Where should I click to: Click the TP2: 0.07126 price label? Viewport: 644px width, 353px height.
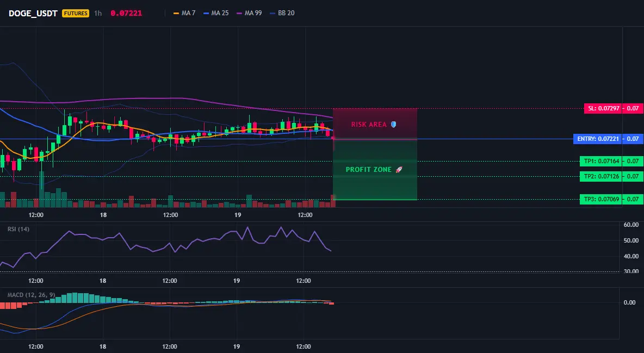pos(601,176)
